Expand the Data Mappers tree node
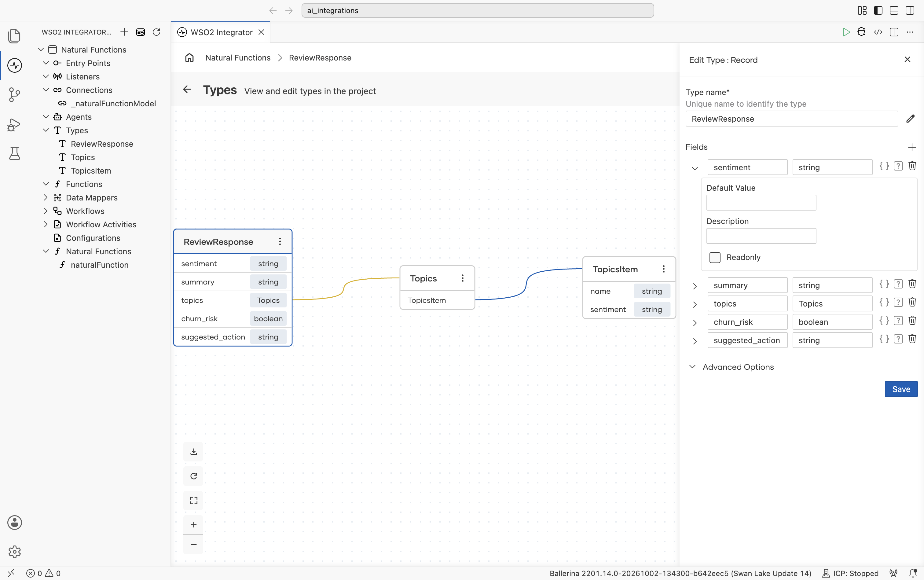The width and height of the screenshot is (924, 580). point(46,197)
